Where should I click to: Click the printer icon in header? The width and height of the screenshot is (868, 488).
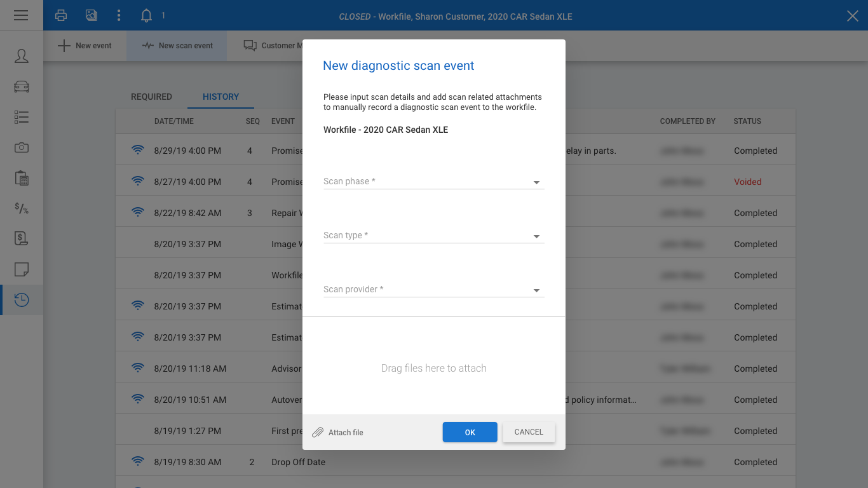[61, 15]
